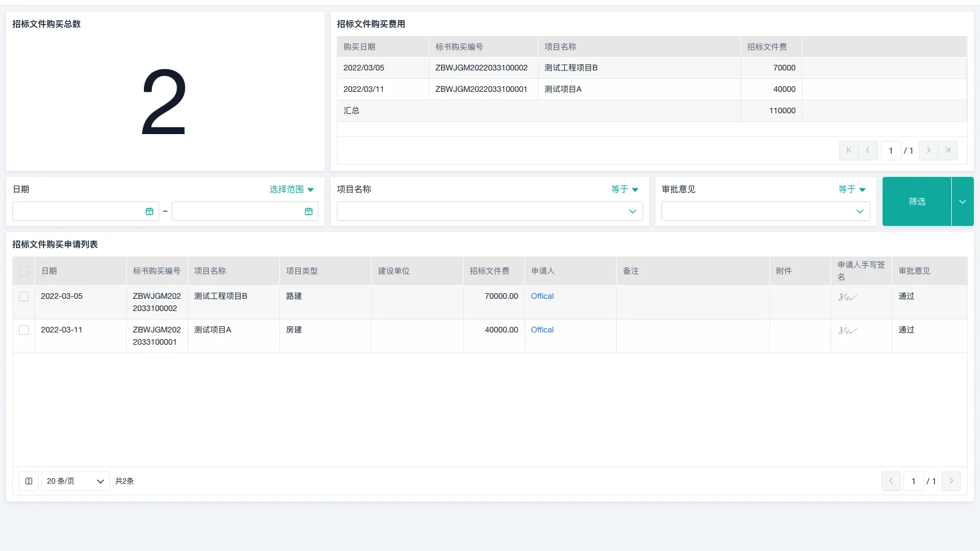This screenshot has height=551, width=980.
Task: Click 测试项目A in fee table
Action: tap(563, 89)
